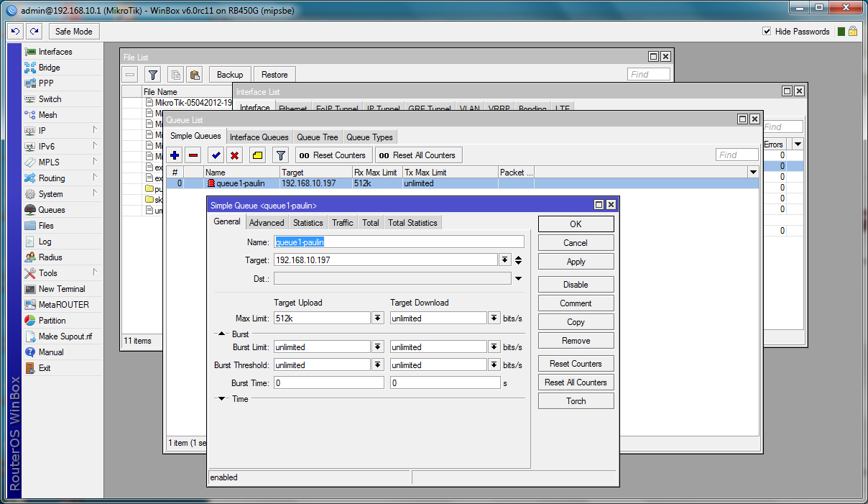
Task: Toggle Safe Mode button
Action: [73, 31]
